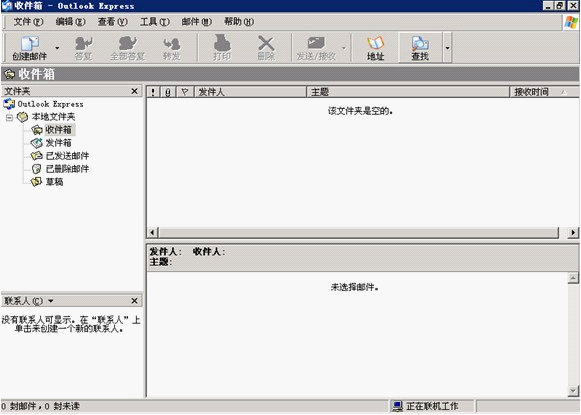Select the 已删除邮件 folder

(x=67, y=169)
